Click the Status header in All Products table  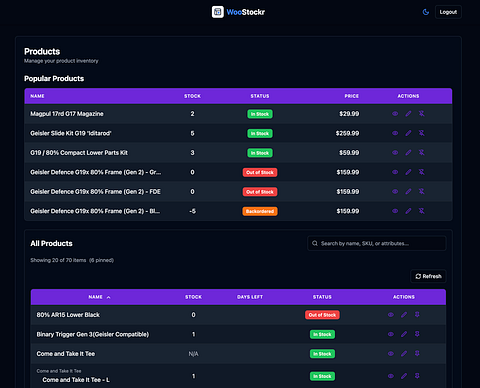click(x=322, y=297)
